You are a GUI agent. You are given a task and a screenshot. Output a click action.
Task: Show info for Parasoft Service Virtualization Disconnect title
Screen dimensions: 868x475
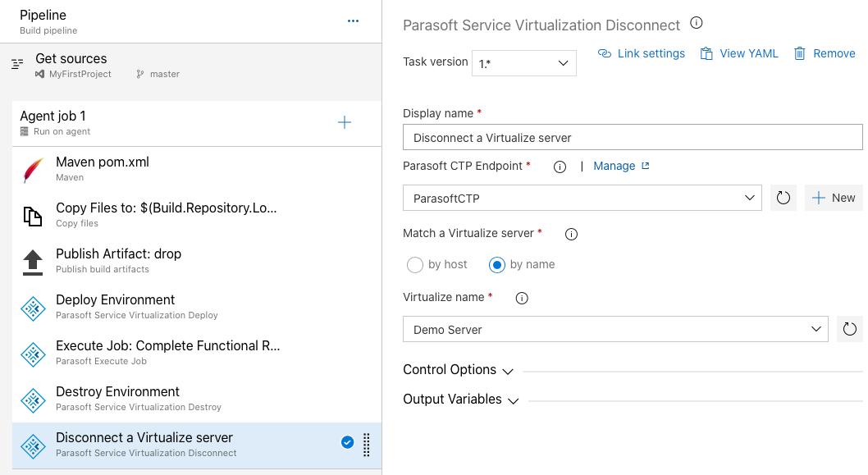[697, 23]
